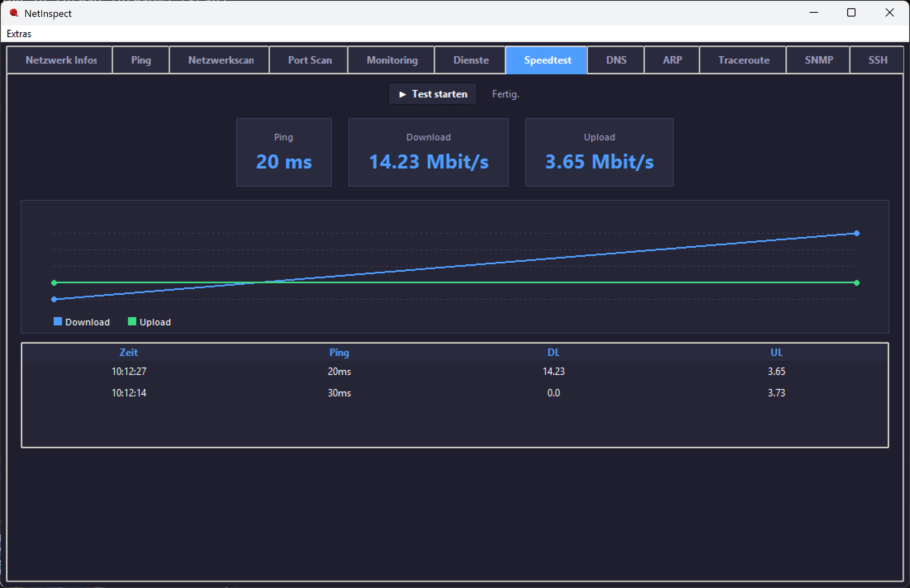Click the Upload legend label
Screen dimensions: 910x588
(155, 322)
